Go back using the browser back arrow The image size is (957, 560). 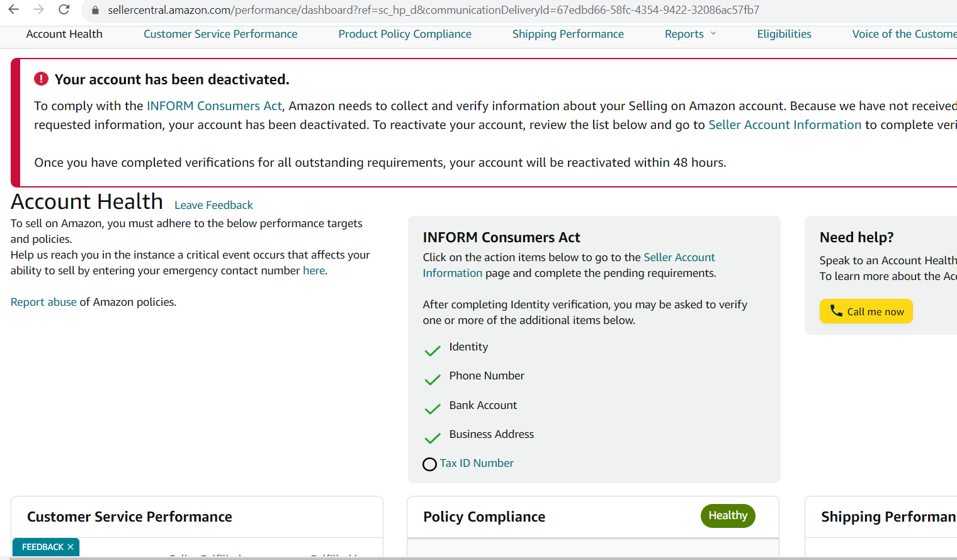[13, 9]
